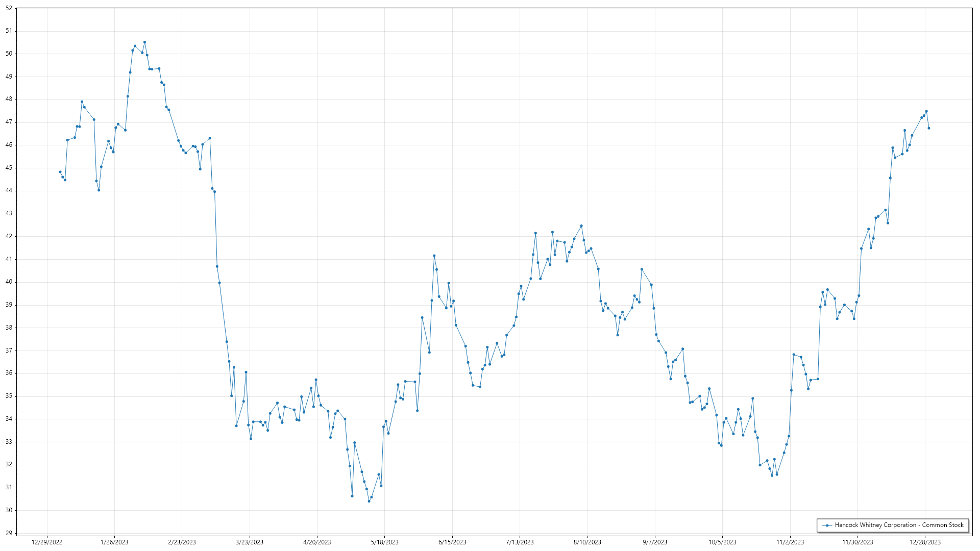Image resolution: width=980 pixels, height=551 pixels.
Task: Click the legend line marker icon
Action: (827, 525)
